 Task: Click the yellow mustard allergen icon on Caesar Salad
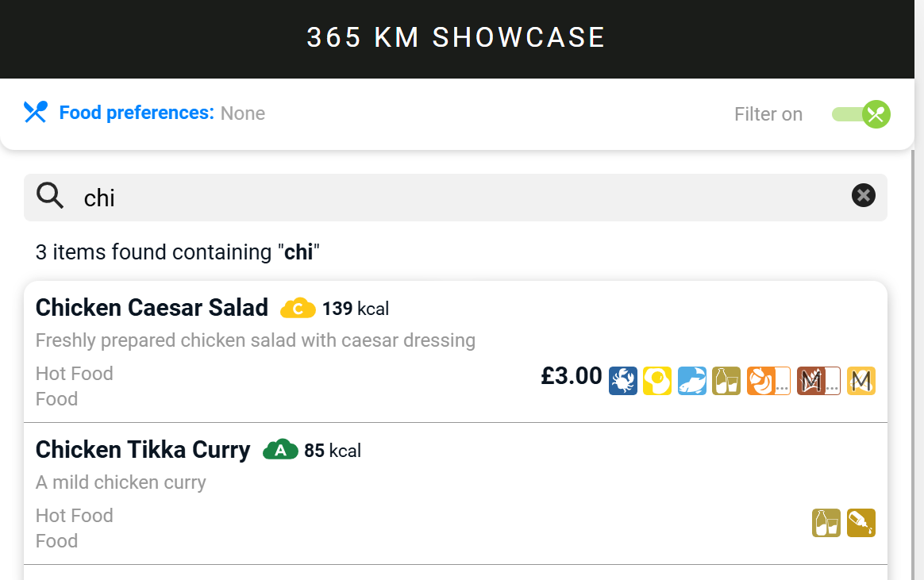point(861,381)
